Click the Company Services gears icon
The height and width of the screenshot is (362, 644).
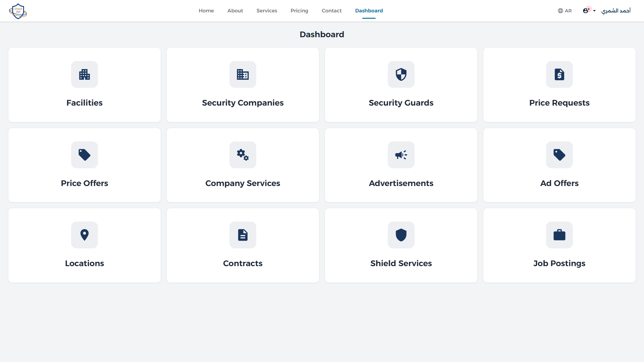click(x=243, y=155)
